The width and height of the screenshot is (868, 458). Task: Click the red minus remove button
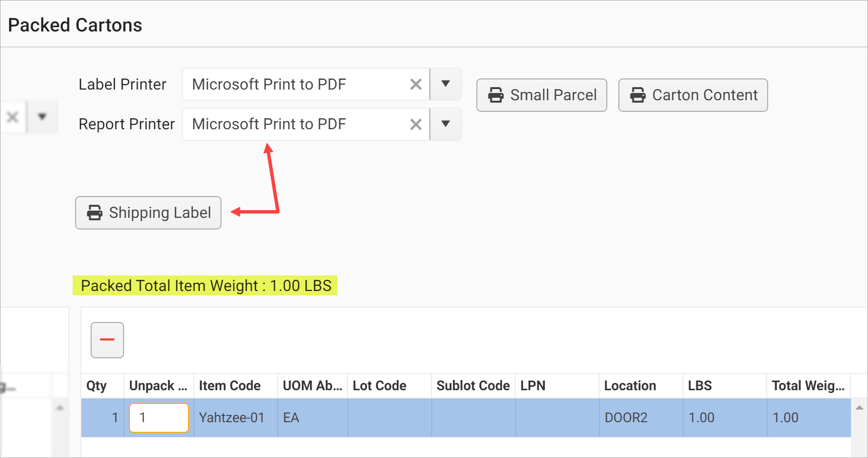(107, 340)
